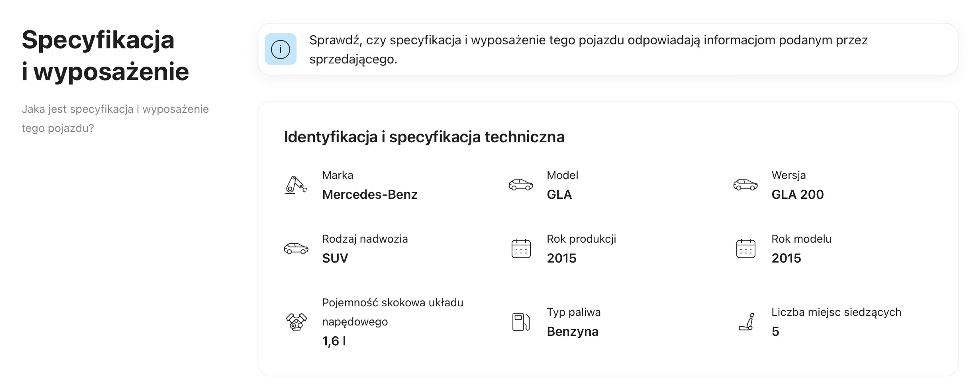Click the fuel pump icon for Typ paliwa
980x387 pixels.
click(520, 322)
